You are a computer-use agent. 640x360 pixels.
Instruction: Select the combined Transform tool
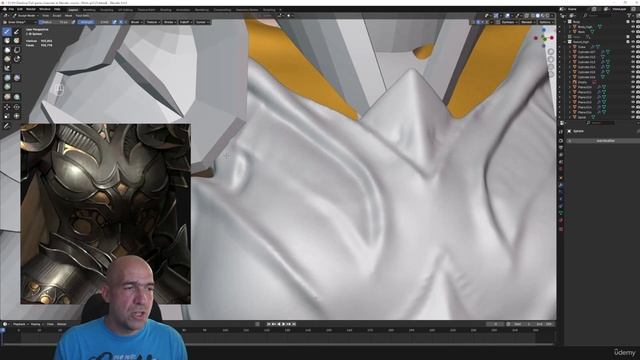click(17, 116)
